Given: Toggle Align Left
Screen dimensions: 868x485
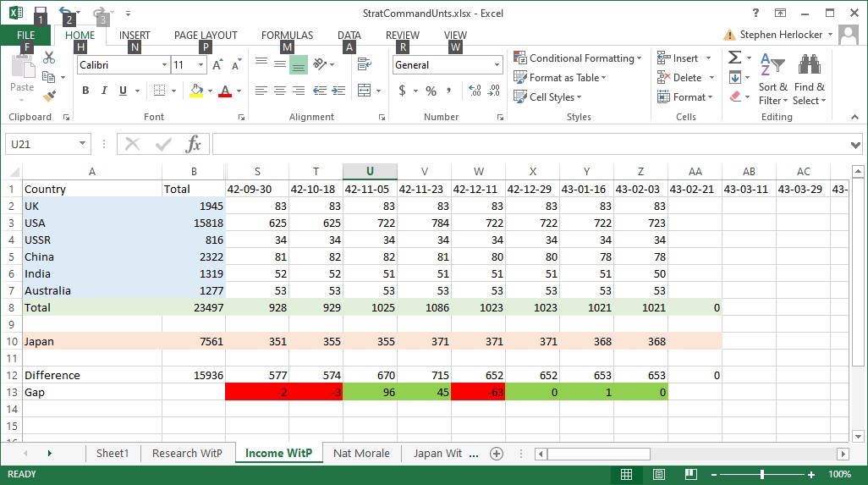Looking at the screenshot, I should pos(261,91).
